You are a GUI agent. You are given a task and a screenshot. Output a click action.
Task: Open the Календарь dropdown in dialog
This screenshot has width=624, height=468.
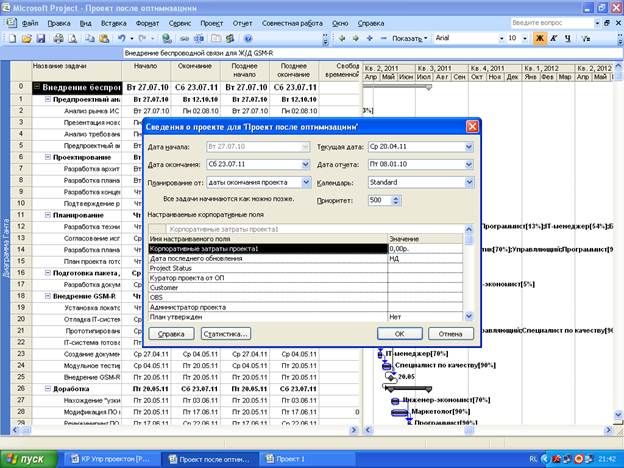(469, 182)
